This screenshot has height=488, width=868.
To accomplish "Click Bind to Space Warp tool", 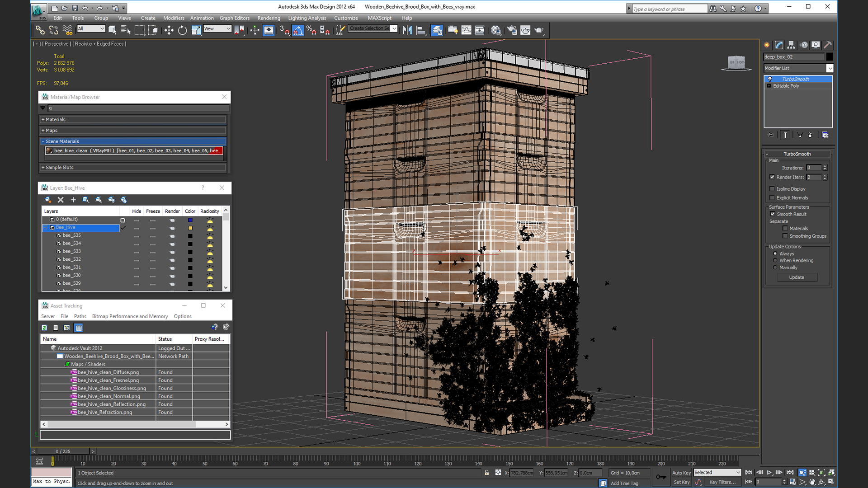I will (67, 30).
